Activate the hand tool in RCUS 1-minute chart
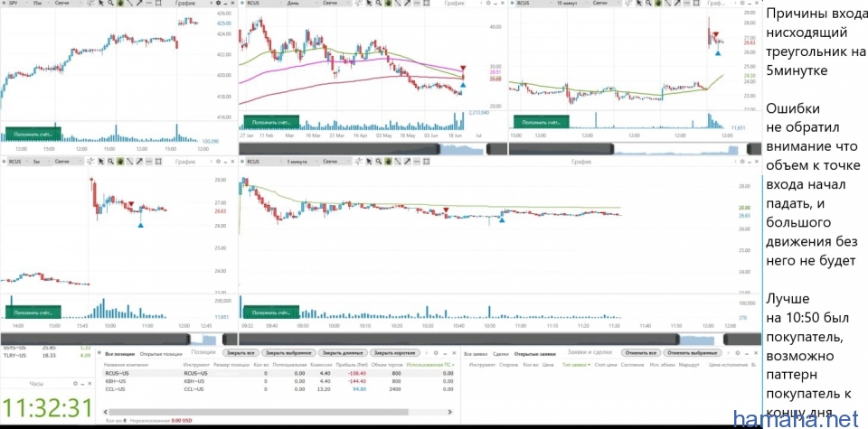 tap(388, 162)
